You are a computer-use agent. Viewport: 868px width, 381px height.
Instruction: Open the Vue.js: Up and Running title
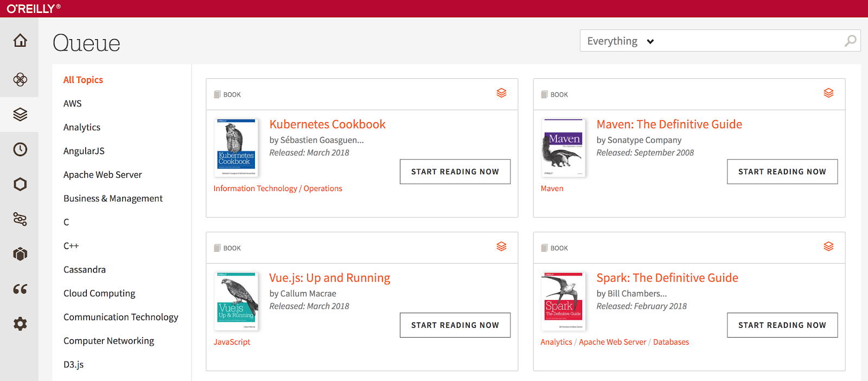coord(329,278)
